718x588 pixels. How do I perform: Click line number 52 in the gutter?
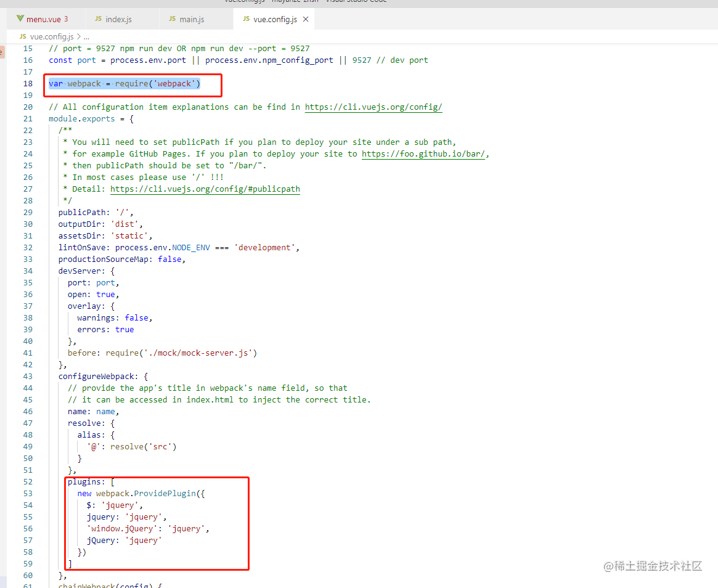pyautogui.click(x=28, y=482)
